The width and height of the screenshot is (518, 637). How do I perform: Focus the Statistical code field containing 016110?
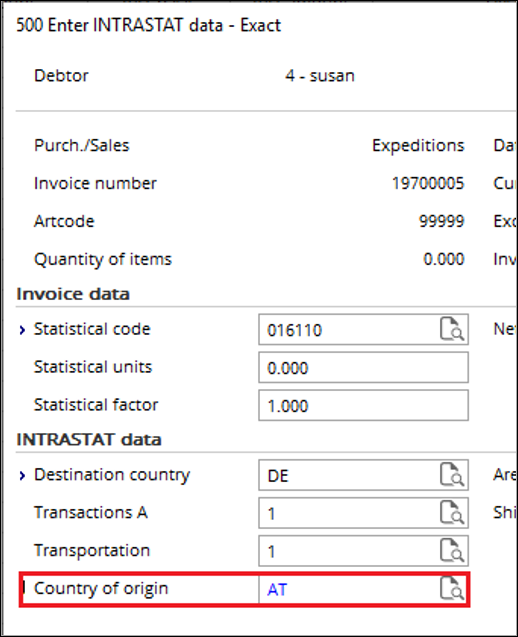[x=363, y=329]
